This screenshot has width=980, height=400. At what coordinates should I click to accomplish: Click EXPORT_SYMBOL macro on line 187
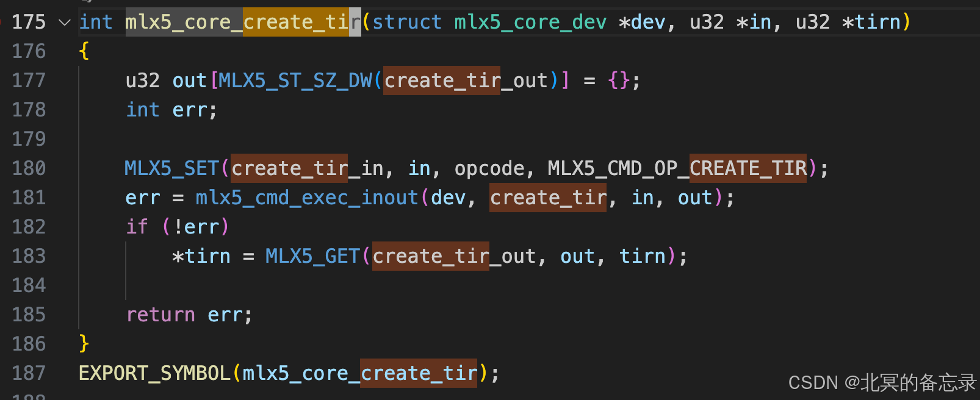pyautogui.click(x=154, y=373)
